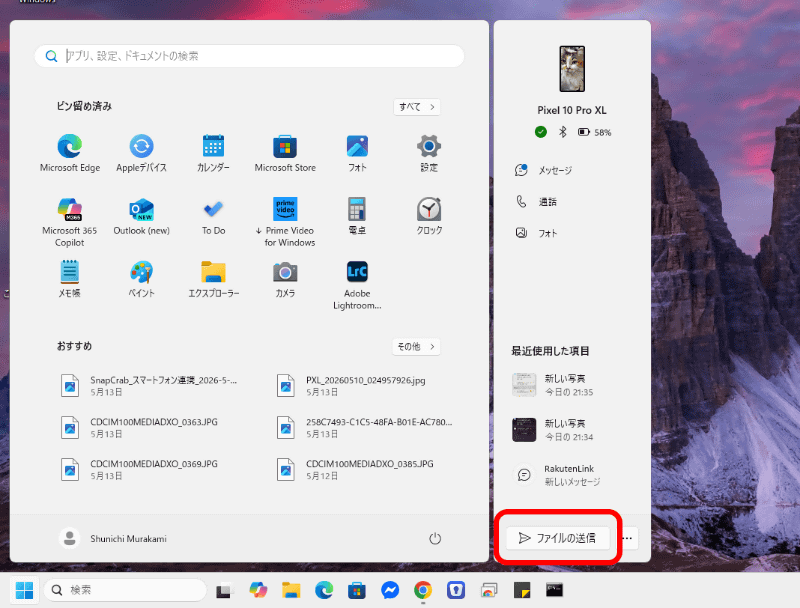Open the フォト pinned app
This screenshot has width=800, height=608.
click(x=357, y=153)
